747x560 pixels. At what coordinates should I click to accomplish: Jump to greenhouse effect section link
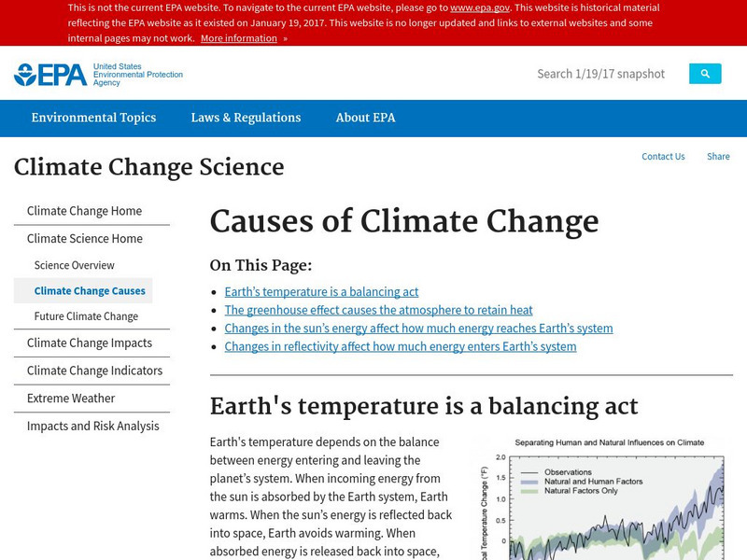[x=378, y=310]
